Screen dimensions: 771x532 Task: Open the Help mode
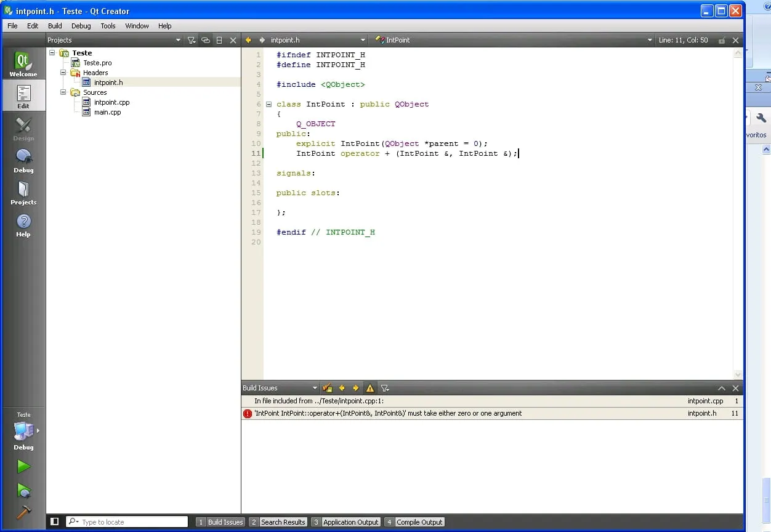click(23, 224)
